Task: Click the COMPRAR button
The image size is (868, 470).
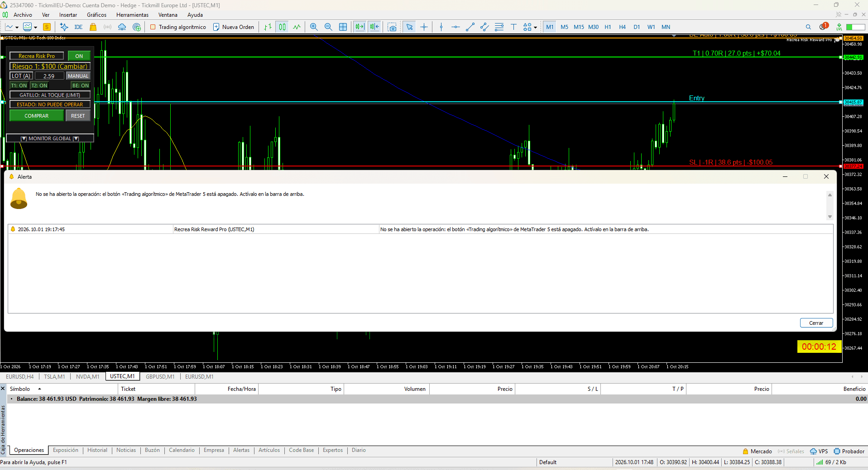Action: coord(37,116)
